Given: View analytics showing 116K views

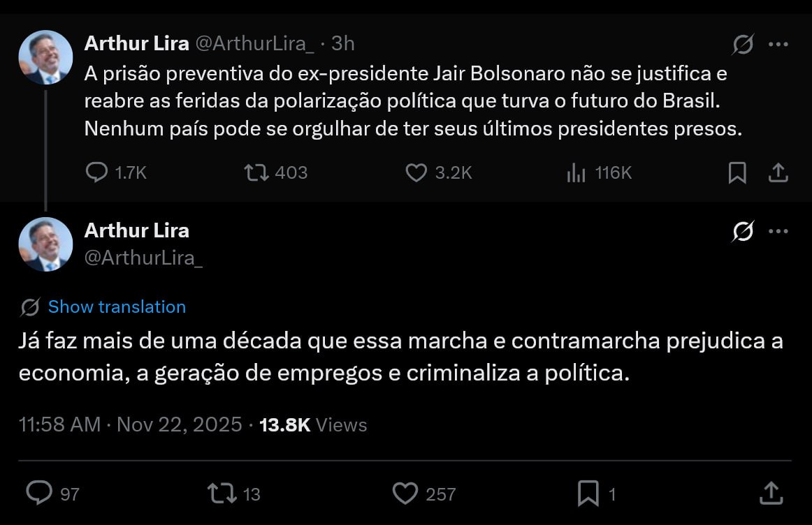Looking at the screenshot, I should pos(577,172).
